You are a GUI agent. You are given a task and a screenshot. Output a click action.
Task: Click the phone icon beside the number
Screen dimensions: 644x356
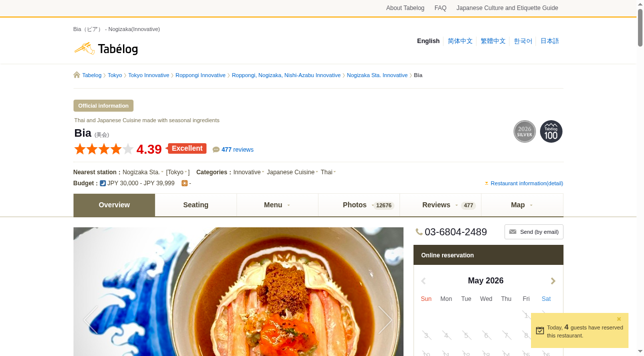coord(419,232)
